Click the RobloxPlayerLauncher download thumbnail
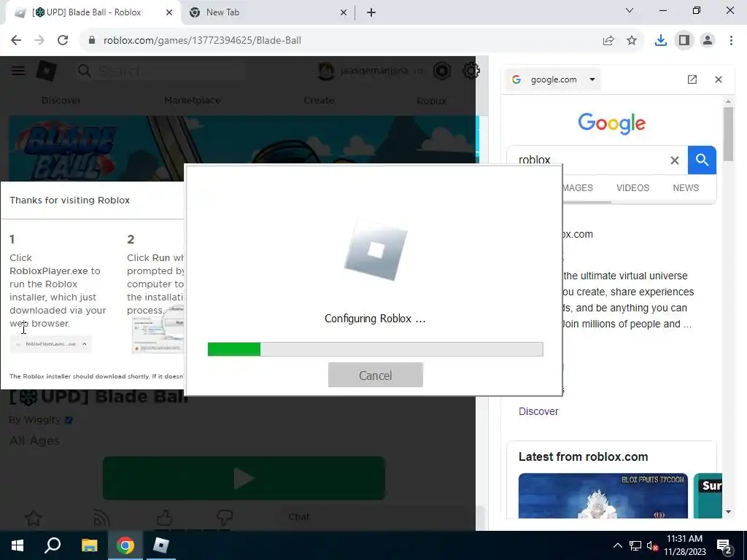 tap(51, 344)
